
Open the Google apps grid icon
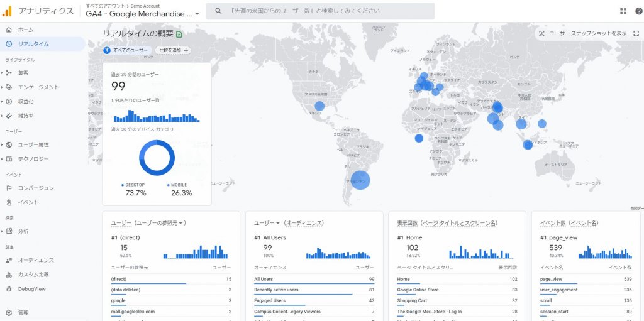pyautogui.click(x=623, y=11)
